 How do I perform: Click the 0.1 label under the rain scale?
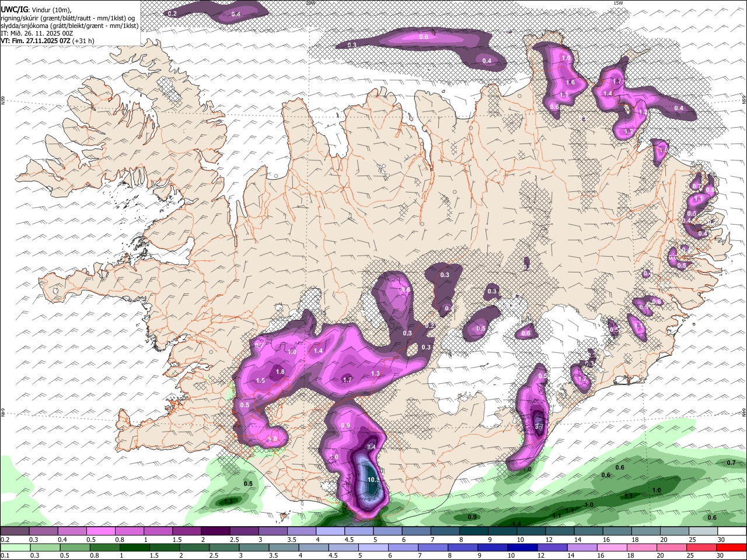(5, 556)
